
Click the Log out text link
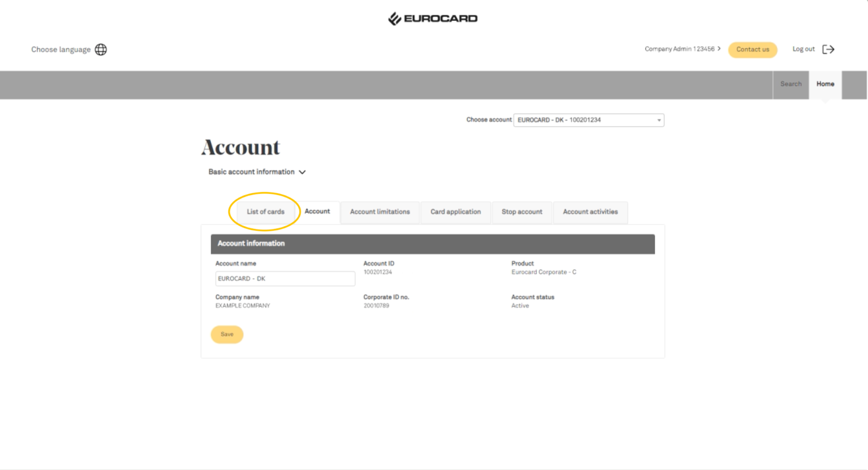(803, 49)
